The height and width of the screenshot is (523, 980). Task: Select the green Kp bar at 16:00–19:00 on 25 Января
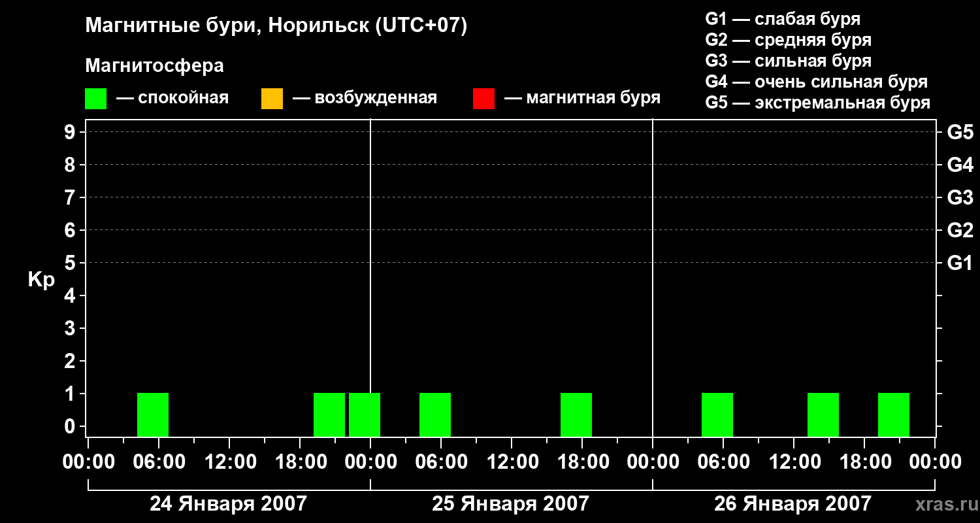point(576,414)
